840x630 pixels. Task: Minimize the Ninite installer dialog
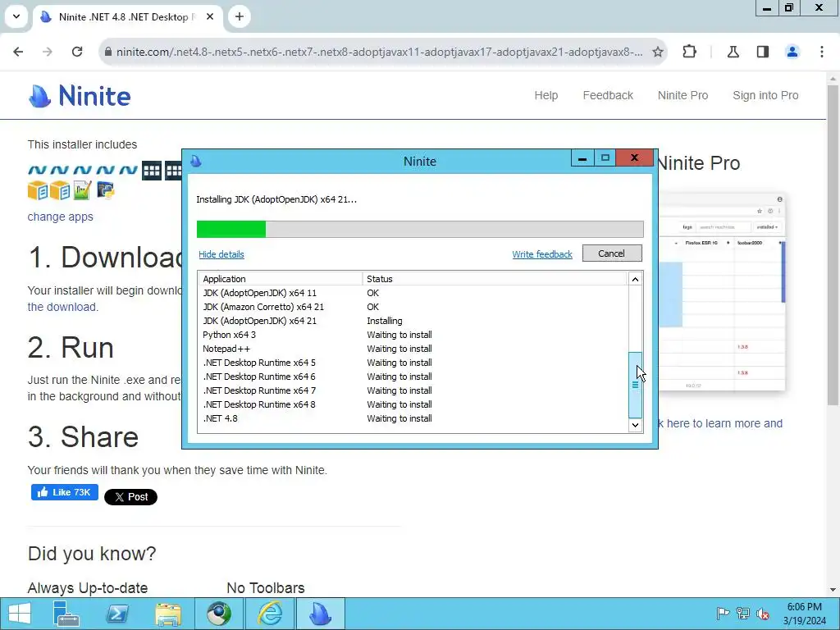click(x=582, y=158)
